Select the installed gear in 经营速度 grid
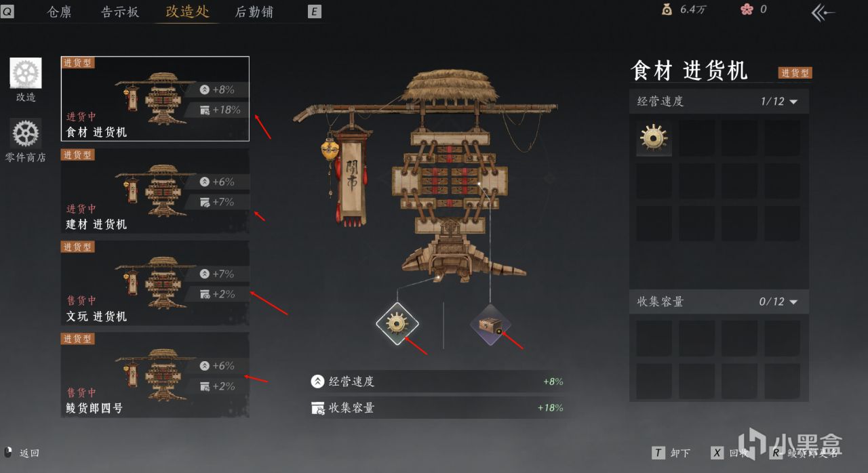 click(654, 138)
